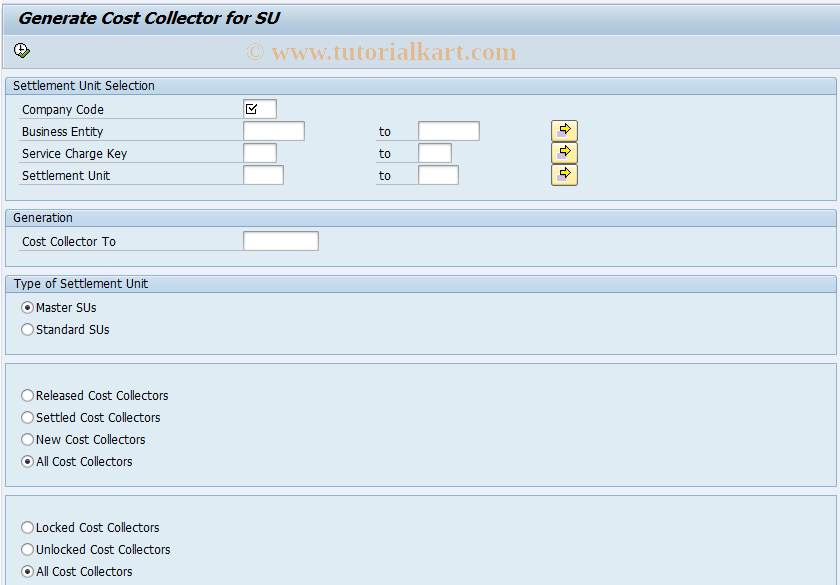Choose Released Cost Collectors
840x585 pixels.
point(27,395)
